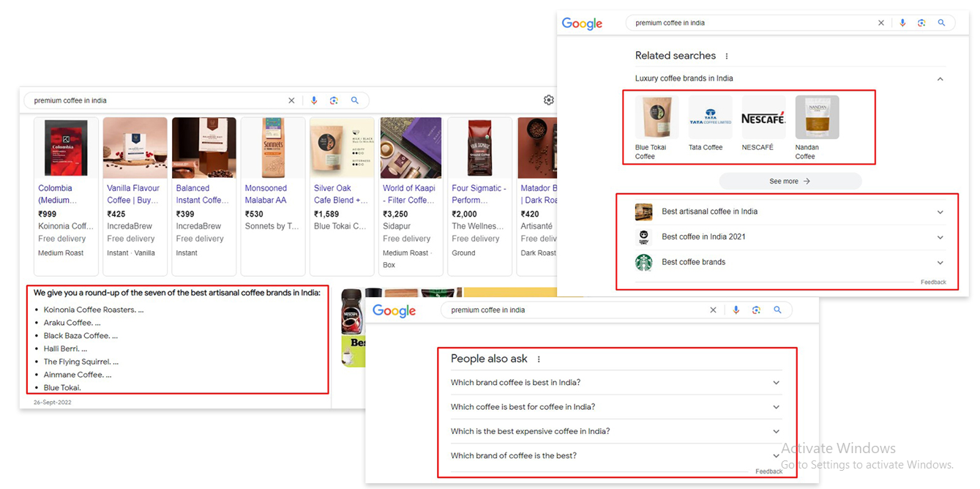Open Related searches three-dot options
Viewport: 980px width, 489px height.
click(727, 56)
